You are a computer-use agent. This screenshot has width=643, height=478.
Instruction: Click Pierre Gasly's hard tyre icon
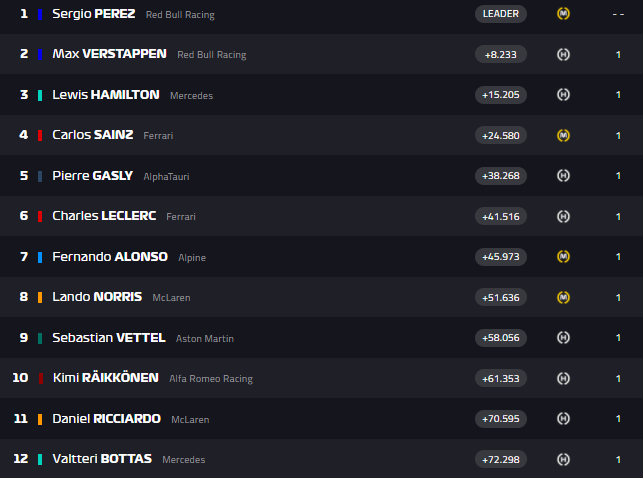coord(564,176)
